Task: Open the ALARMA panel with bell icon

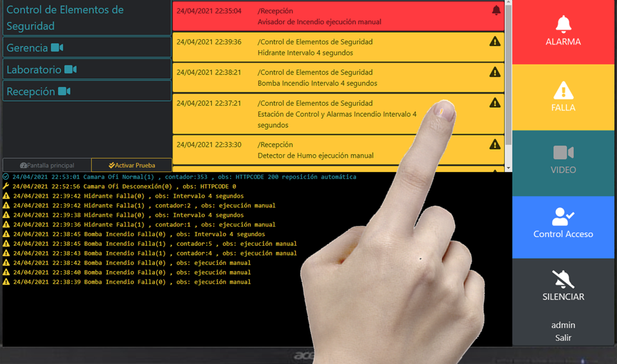Action: click(x=563, y=31)
